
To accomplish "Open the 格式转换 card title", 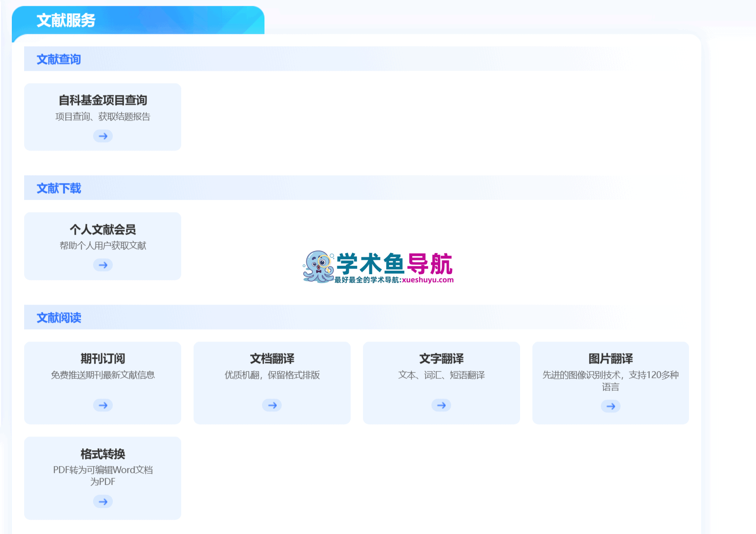I will [x=103, y=454].
